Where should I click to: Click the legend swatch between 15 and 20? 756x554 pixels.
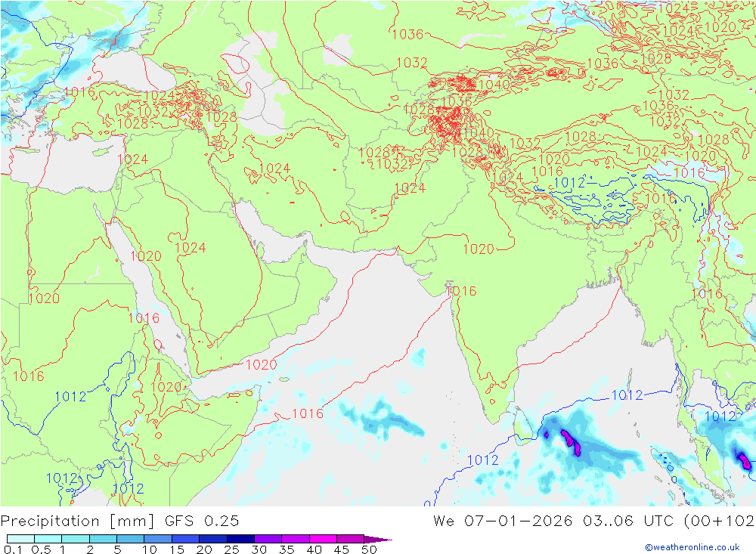pyautogui.click(x=185, y=539)
